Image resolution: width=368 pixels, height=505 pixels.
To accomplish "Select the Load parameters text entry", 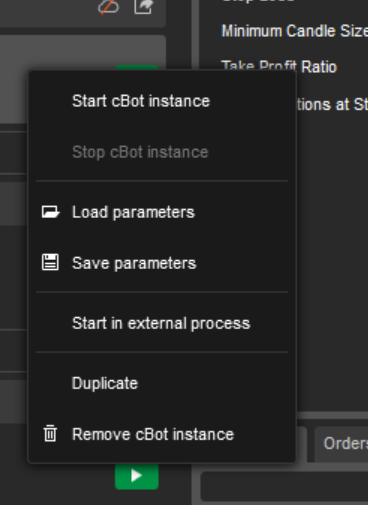I will pos(133,212).
